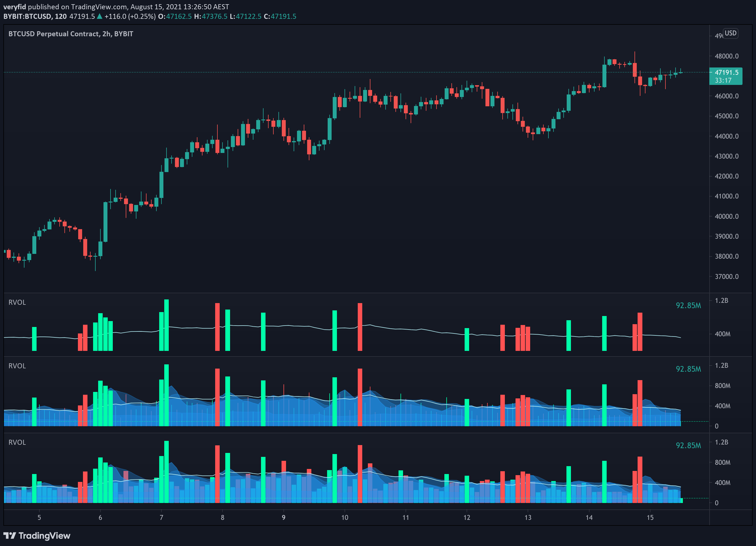
Task: Click the L:47122.5 low value in header
Action: pyautogui.click(x=246, y=16)
